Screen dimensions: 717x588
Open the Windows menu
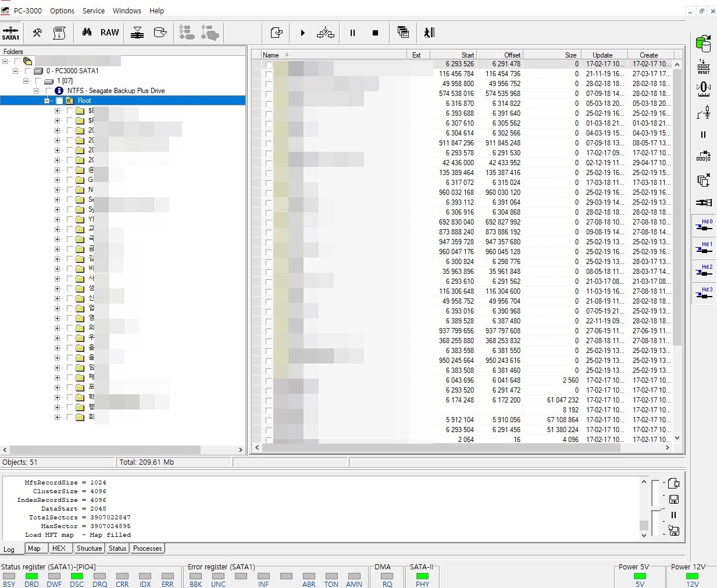pyautogui.click(x=127, y=10)
